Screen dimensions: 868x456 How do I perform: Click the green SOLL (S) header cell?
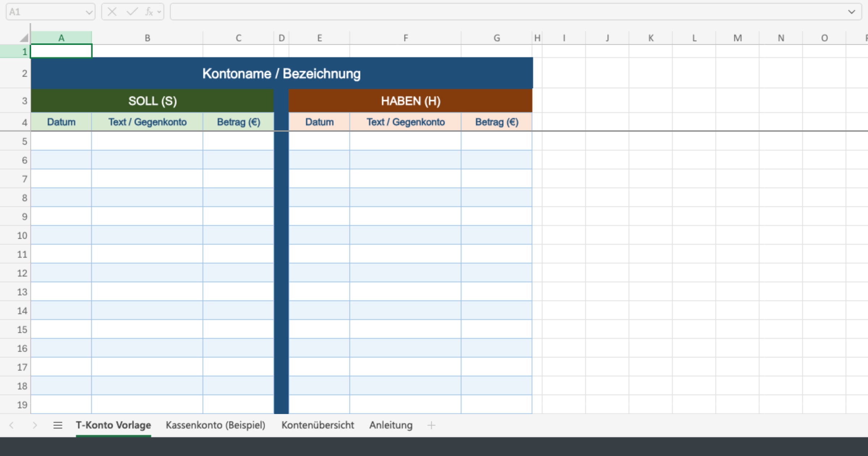152,101
